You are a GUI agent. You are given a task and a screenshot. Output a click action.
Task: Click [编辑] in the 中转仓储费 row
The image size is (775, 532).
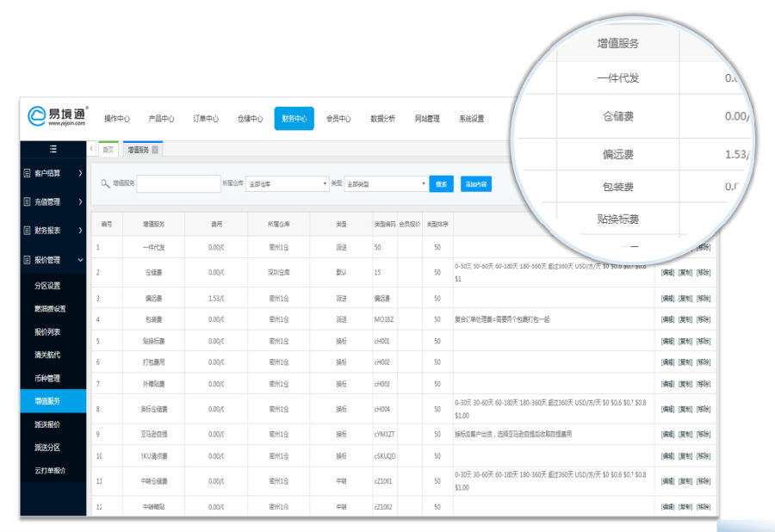pyautogui.click(x=667, y=481)
